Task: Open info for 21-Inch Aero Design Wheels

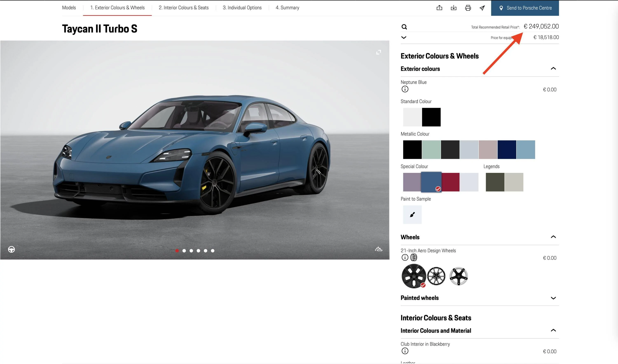Action: (x=405, y=257)
